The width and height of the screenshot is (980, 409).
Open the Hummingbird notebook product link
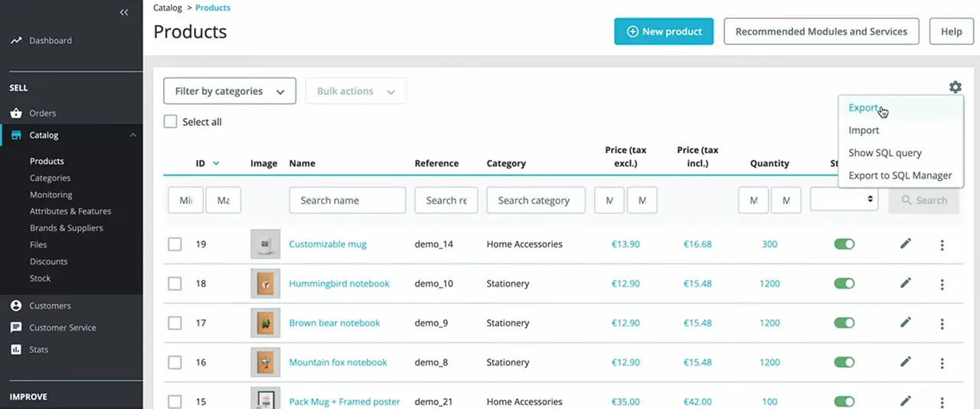(x=339, y=283)
